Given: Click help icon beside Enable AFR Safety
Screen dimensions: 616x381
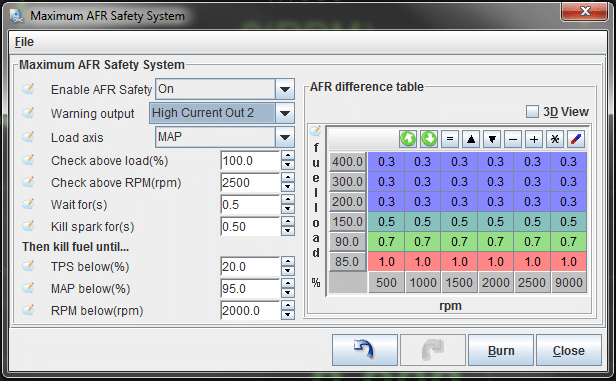Looking at the screenshot, I should pos(28,89).
